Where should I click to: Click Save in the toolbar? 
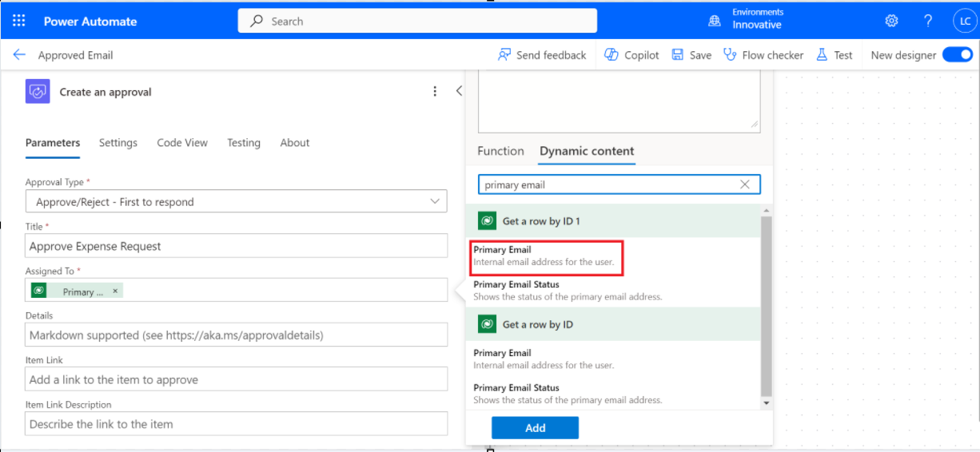pos(691,55)
